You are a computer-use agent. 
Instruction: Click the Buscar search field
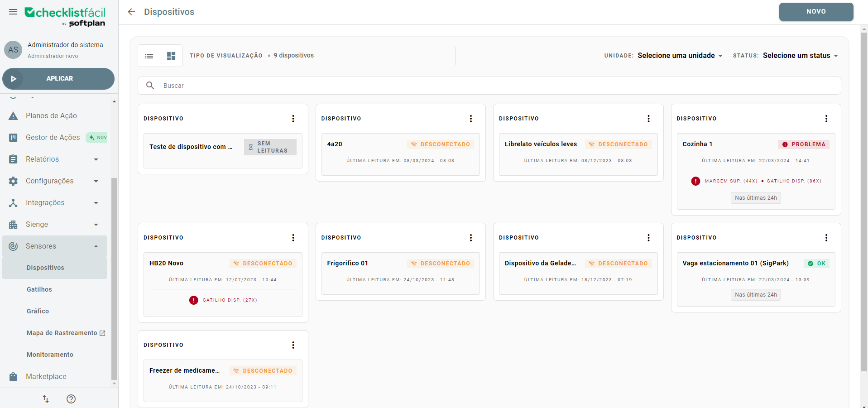pos(317,85)
